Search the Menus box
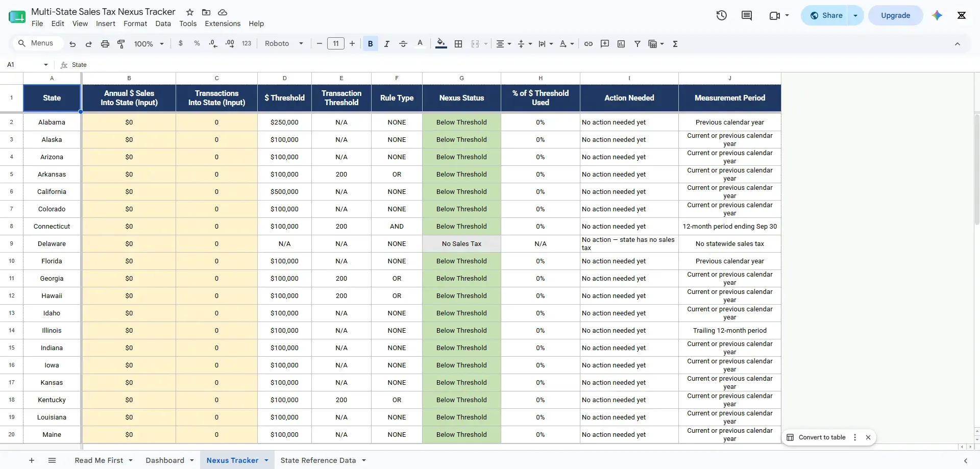This screenshot has width=980, height=469. [x=38, y=43]
